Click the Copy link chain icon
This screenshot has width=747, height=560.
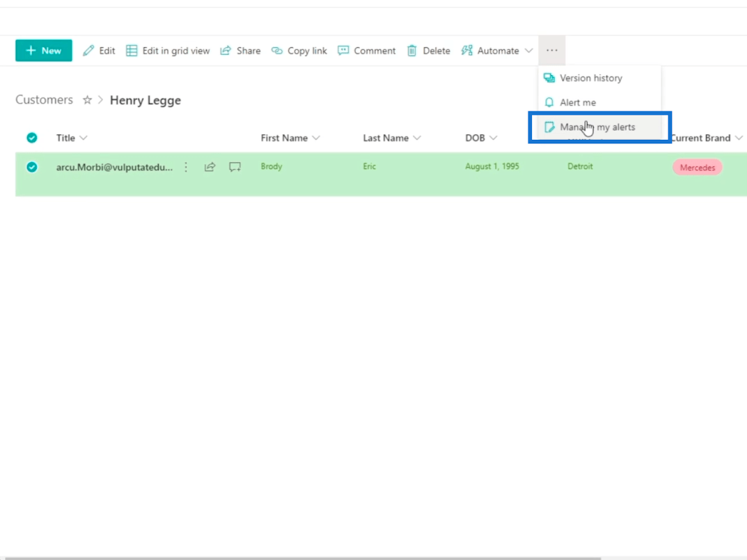pos(277,51)
